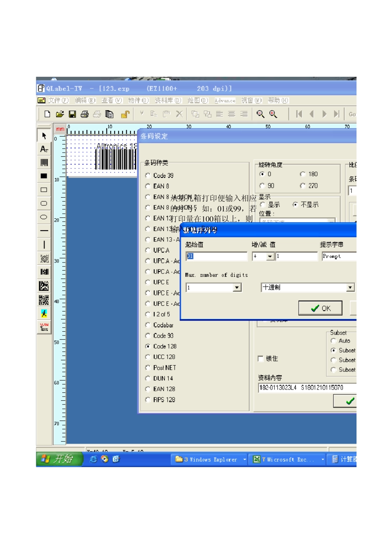Expand Max number of digits dropdown
This screenshot has height=555, width=392.
237,287
